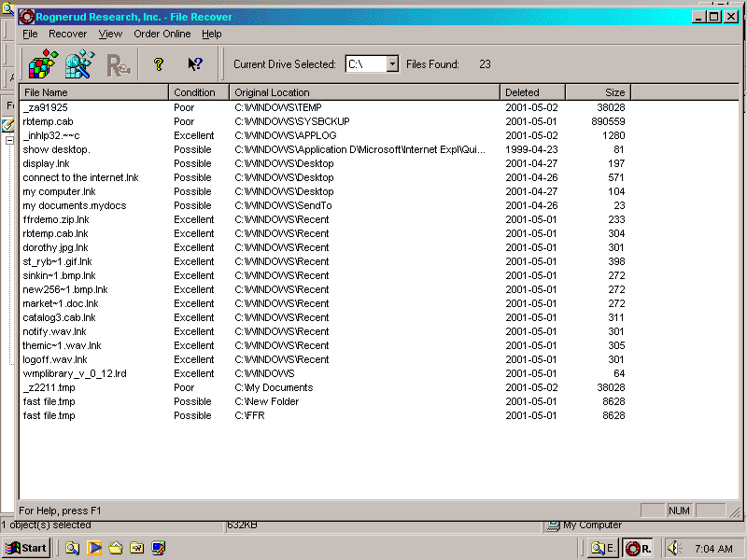Click the File Recover title bar app icon

(x=27, y=17)
